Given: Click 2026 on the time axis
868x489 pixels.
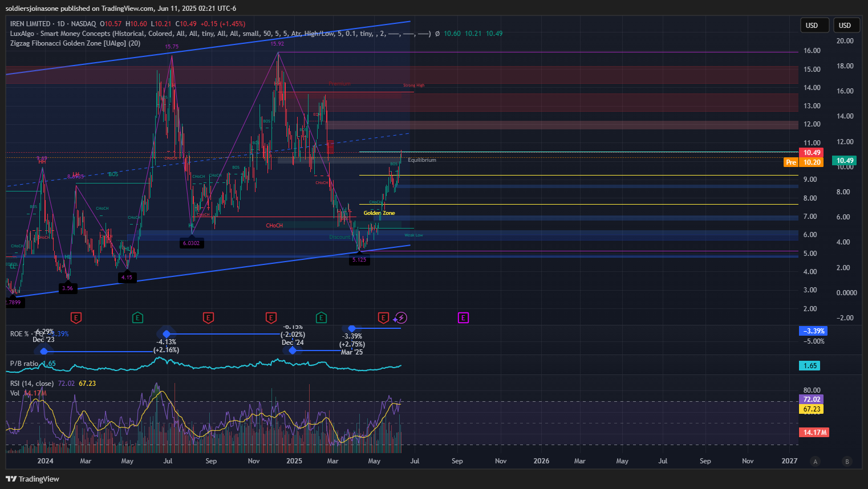Looking at the screenshot, I should pyautogui.click(x=541, y=461).
